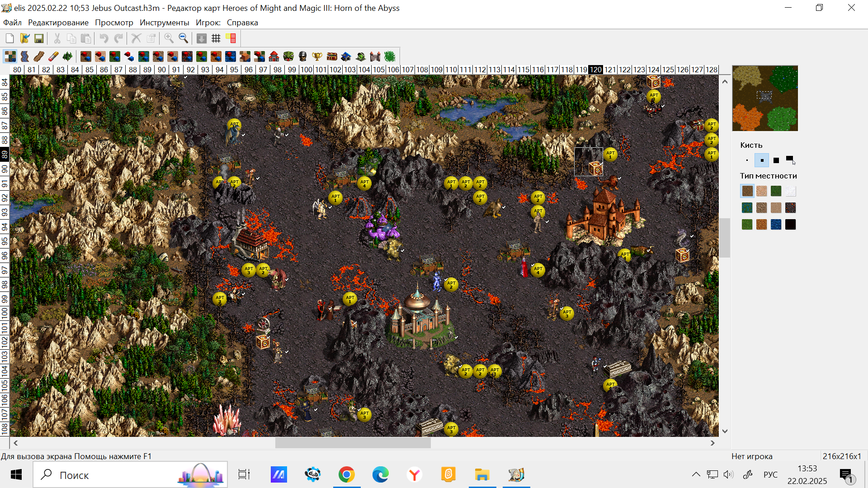868x488 pixels.
Task: Click the minimap overview thumbnail
Action: coord(765,98)
